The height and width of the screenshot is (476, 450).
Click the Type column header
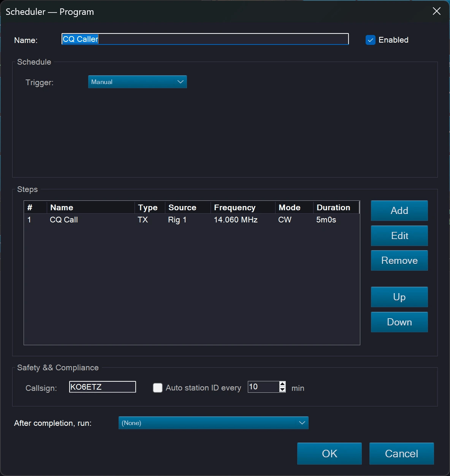[x=150, y=208]
